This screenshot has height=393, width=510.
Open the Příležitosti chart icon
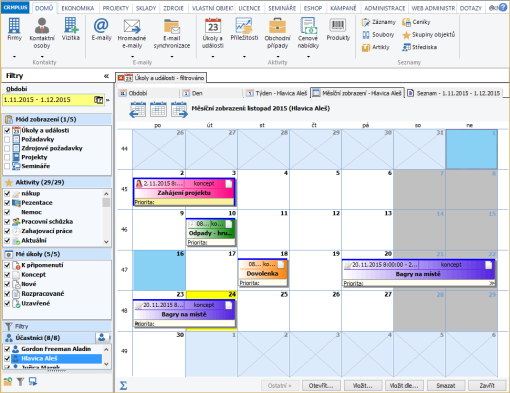click(x=244, y=29)
